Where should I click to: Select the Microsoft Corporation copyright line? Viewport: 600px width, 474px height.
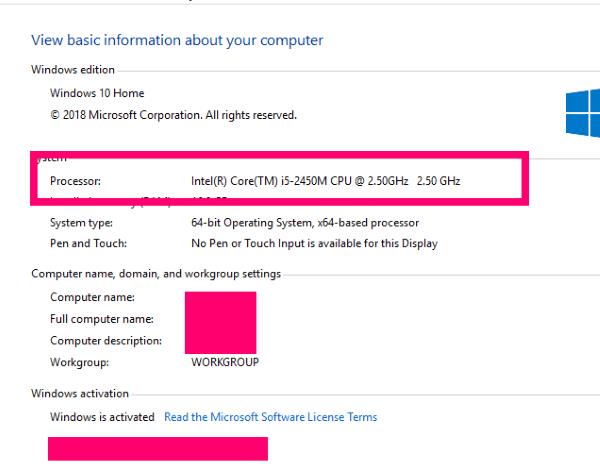(x=173, y=115)
